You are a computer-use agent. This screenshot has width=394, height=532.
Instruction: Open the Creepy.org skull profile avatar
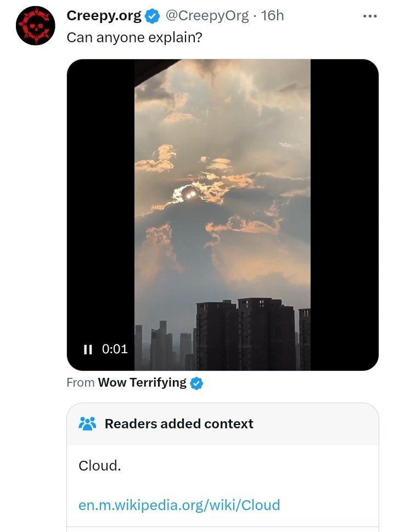(35, 26)
